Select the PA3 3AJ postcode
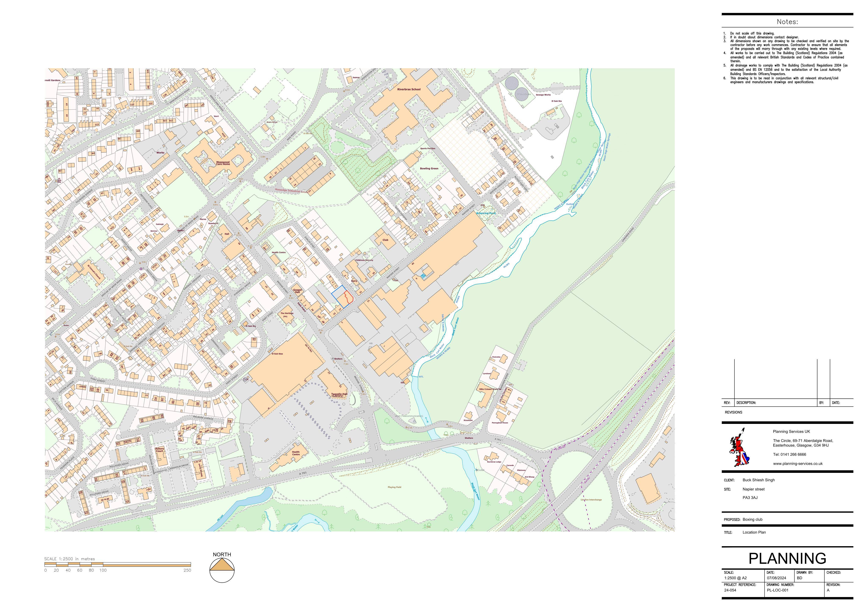 750,498
